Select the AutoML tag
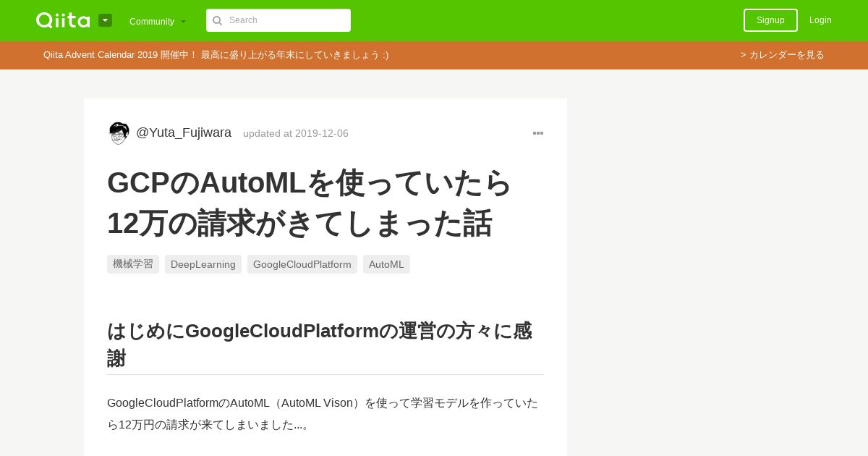This screenshot has width=868, height=456. pos(386,264)
